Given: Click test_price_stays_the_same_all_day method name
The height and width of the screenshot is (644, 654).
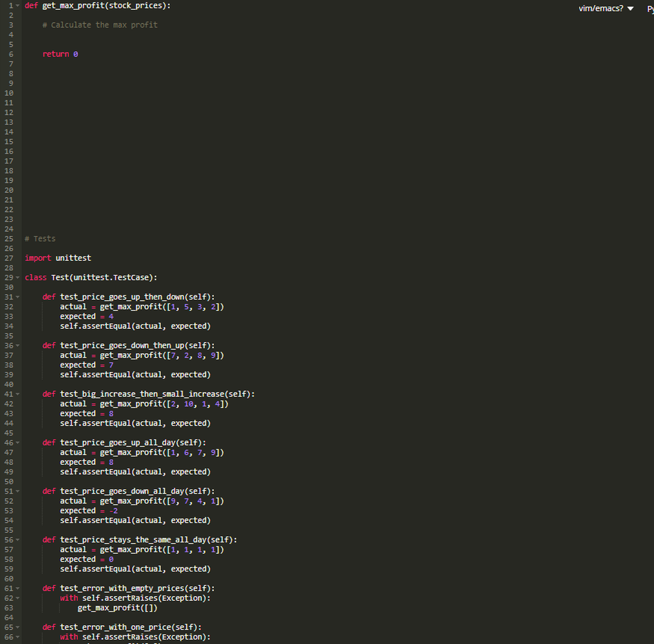Looking at the screenshot, I should tap(133, 540).
